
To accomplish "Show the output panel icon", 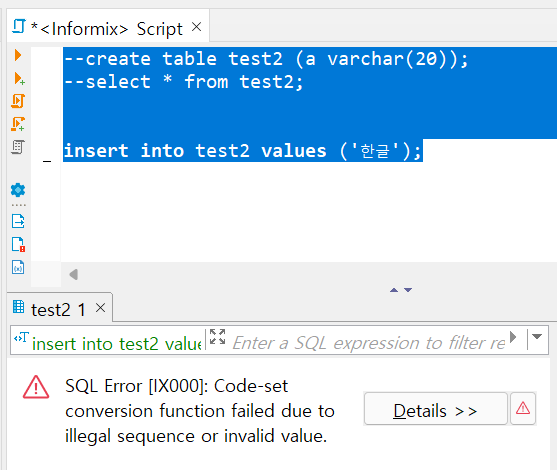I will [x=18, y=221].
